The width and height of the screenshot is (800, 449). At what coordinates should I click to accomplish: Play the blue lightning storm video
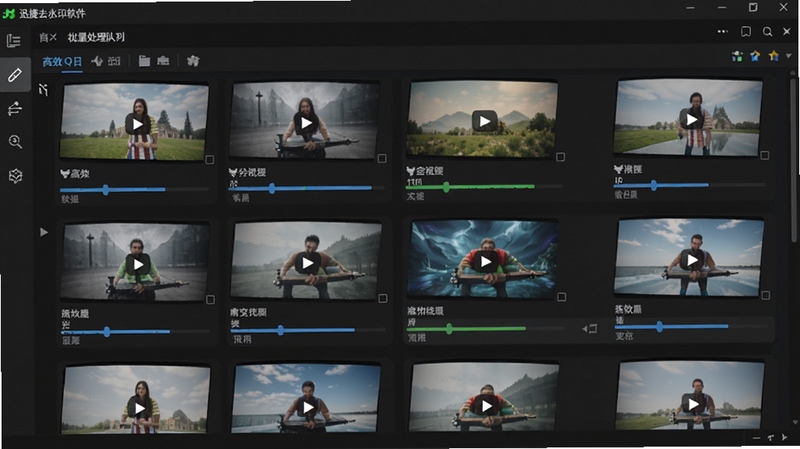point(485,262)
